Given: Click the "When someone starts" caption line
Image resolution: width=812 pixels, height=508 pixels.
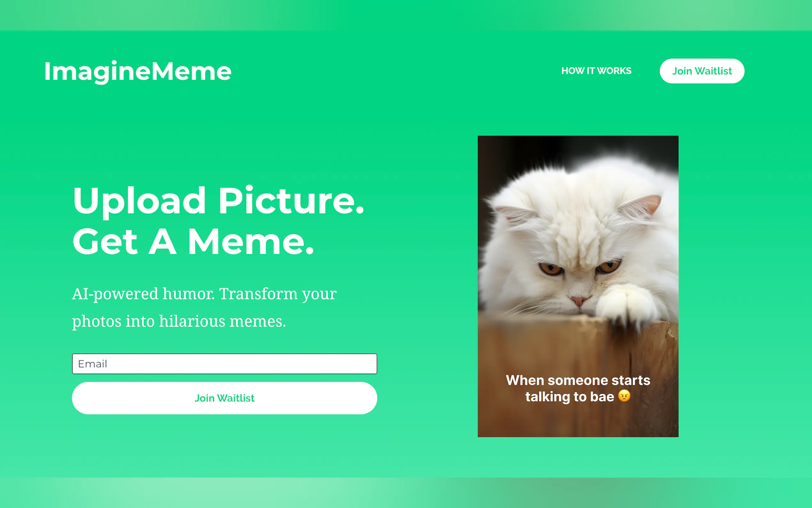Looking at the screenshot, I should pyautogui.click(x=578, y=380).
